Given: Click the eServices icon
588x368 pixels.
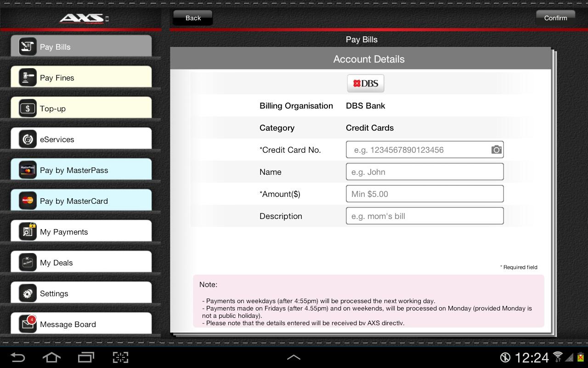Looking at the screenshot, I should coord(27,139).
